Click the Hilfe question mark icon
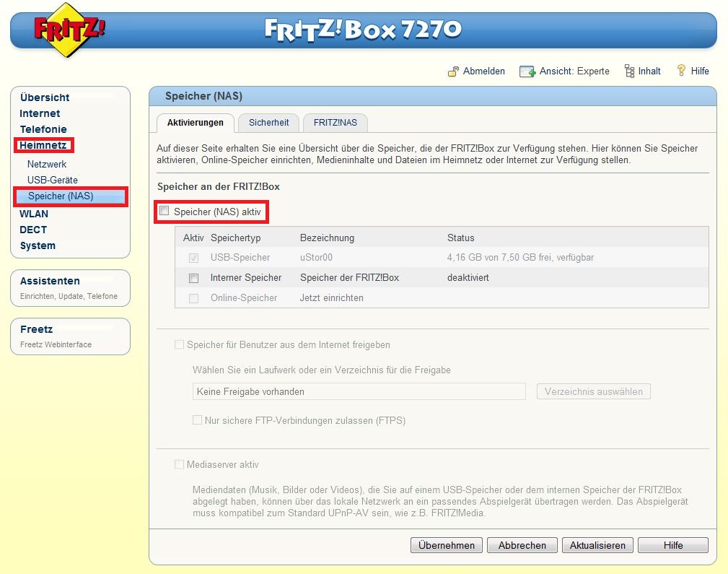The image size is (728, 574). coord(680,71)
